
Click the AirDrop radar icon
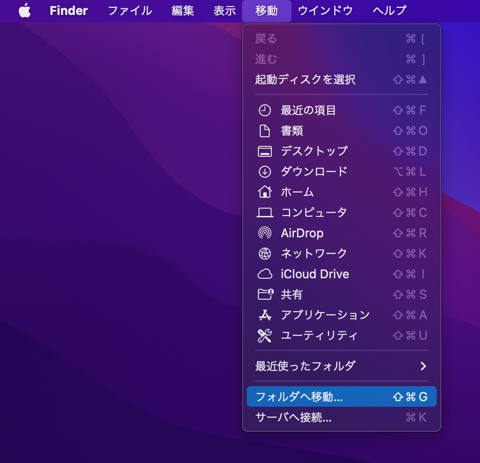pos(265,233)
